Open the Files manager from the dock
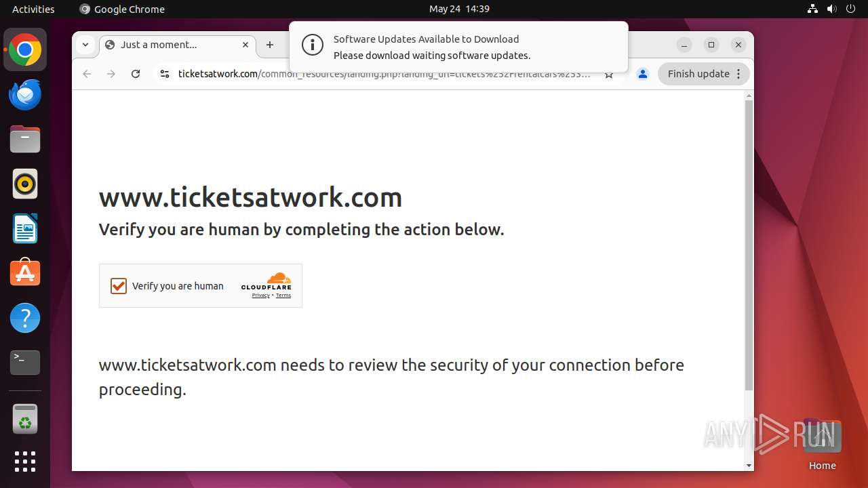The height and width of the screenshot is (488, 868). tap(25, 139)
